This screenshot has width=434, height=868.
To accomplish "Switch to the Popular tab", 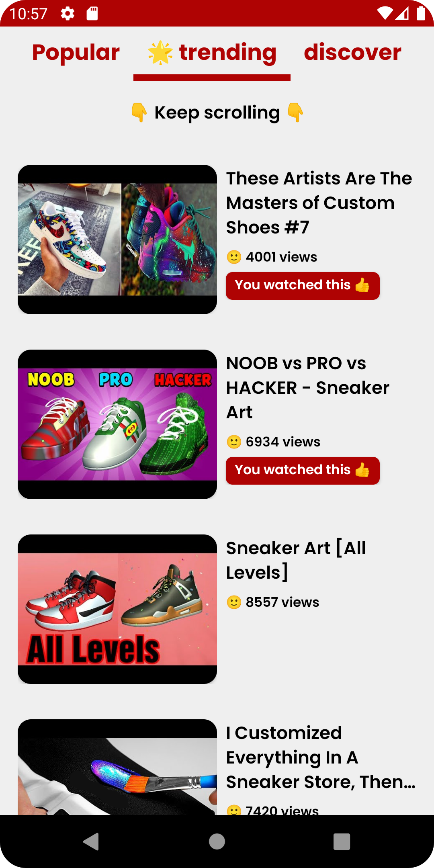I will point(76,53).
